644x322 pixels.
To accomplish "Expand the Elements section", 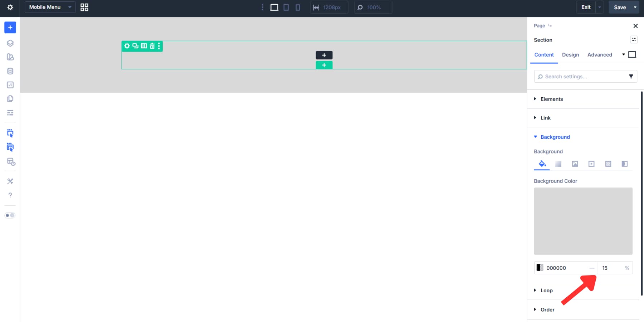I will point(552,99).
